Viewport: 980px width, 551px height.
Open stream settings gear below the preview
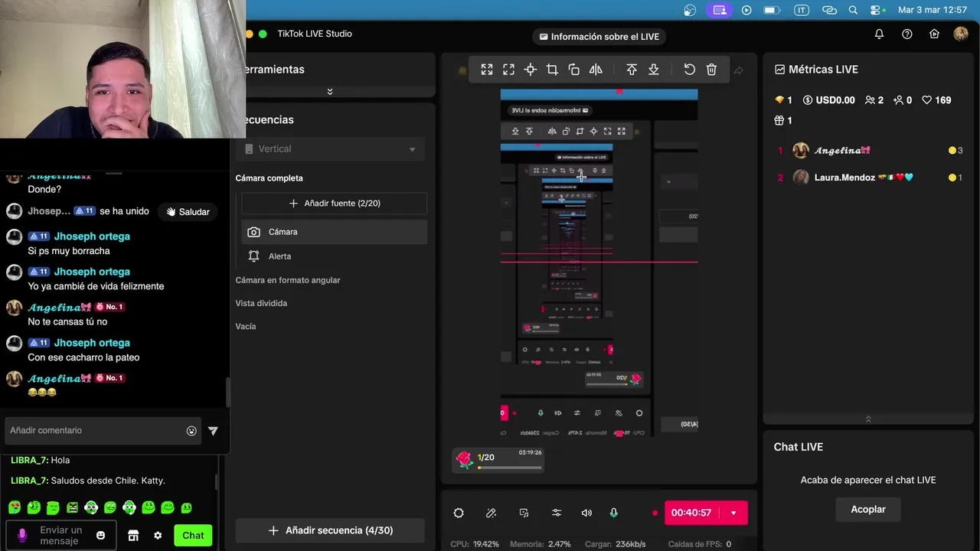(459, 513)
